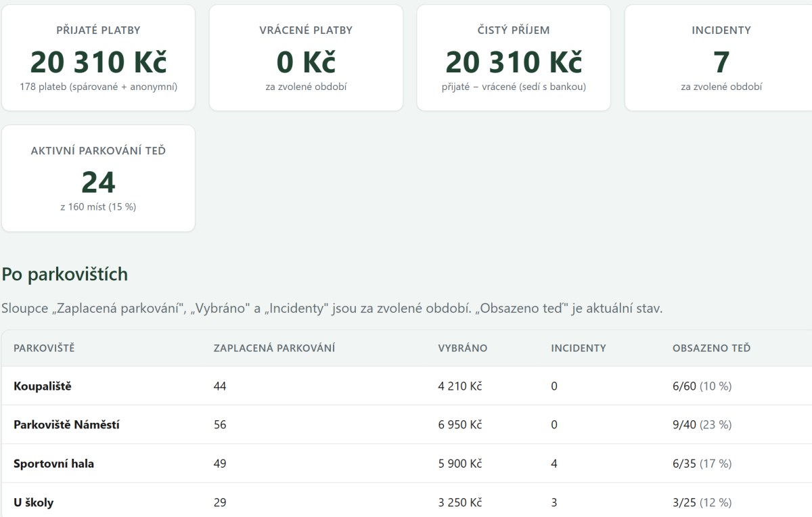Viewport: 812px width, 517px height.
Task: Click the INCIDENTY card value 7
Action: coord(721,62)
